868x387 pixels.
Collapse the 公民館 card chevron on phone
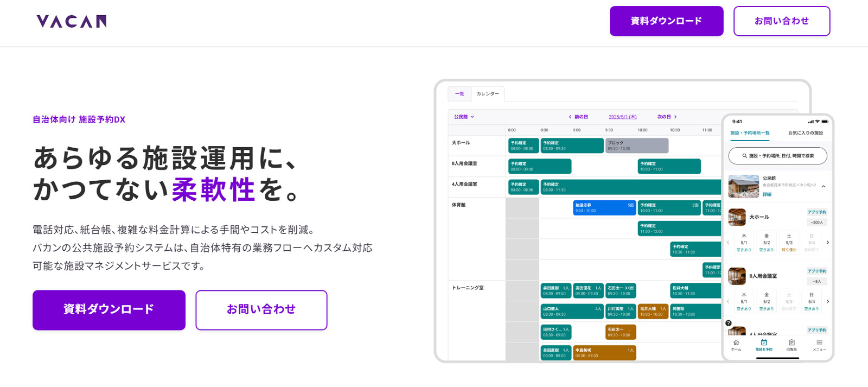[x=824, y=186]
